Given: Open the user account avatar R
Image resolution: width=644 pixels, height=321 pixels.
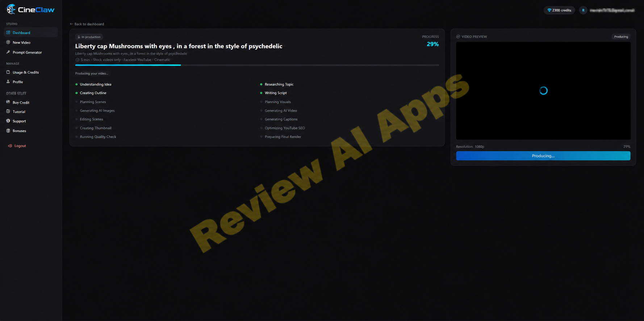Looking at the screenshot, I should [x=583, y=11].
